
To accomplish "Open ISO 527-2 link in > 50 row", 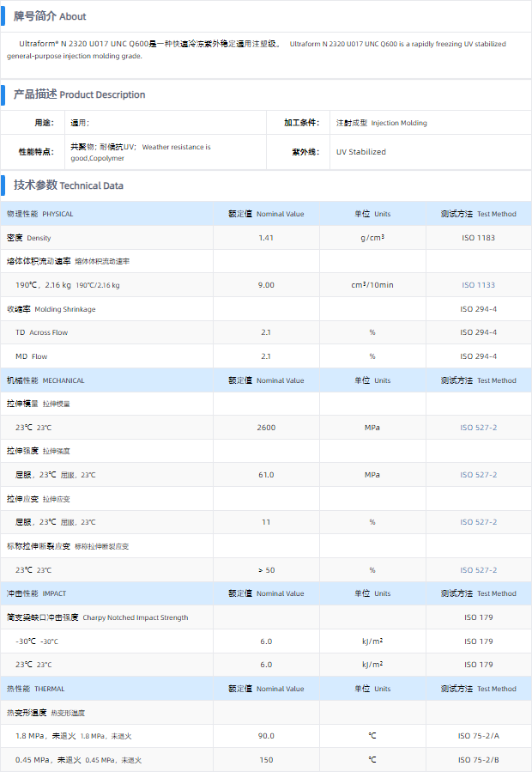I will [x=478, y=569].
